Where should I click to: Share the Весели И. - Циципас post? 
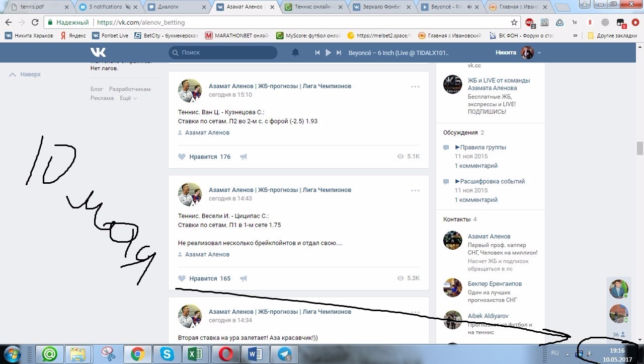tap(244, 278)
